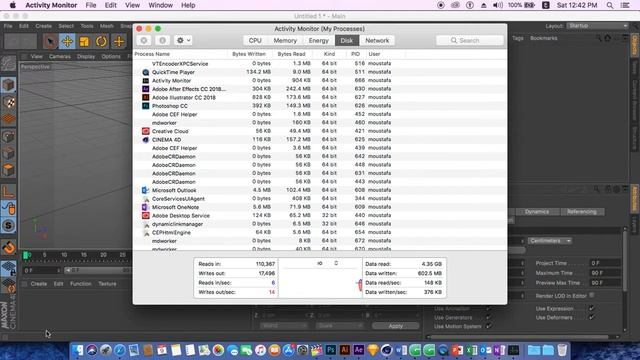The width and height of the screenshot is (640, 360).
Task: Select the Photoshop CC process row
Action: coord(320,106)
